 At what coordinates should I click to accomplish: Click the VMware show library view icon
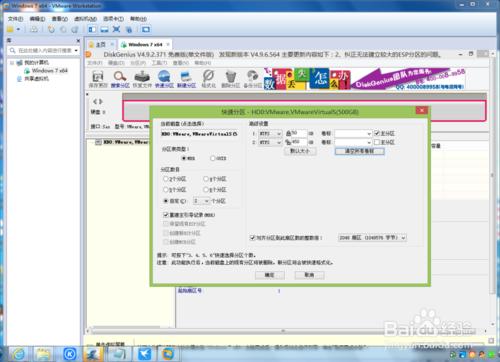point(92,29)
